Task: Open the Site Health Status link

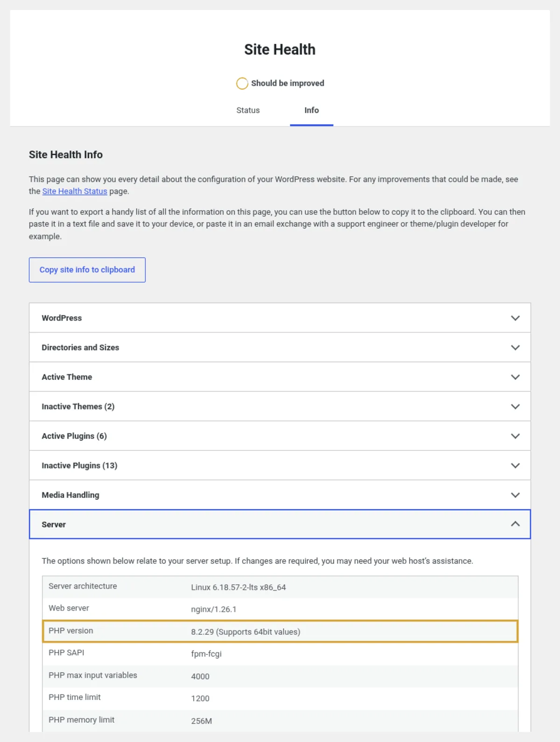Action: [75, 191]
